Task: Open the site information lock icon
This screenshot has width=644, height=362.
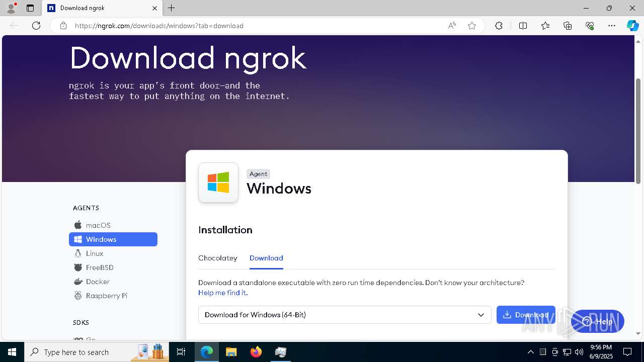Action: coord(63,26)
